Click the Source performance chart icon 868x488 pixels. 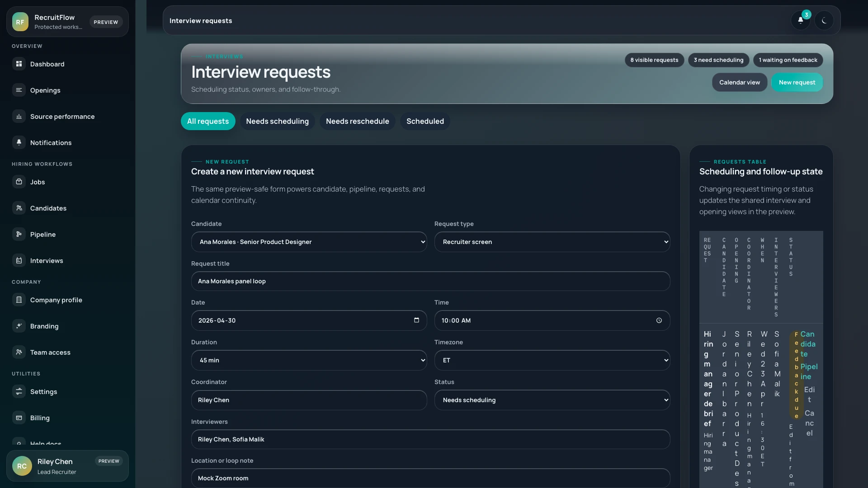pyautogui.click(x=19, y=116)
